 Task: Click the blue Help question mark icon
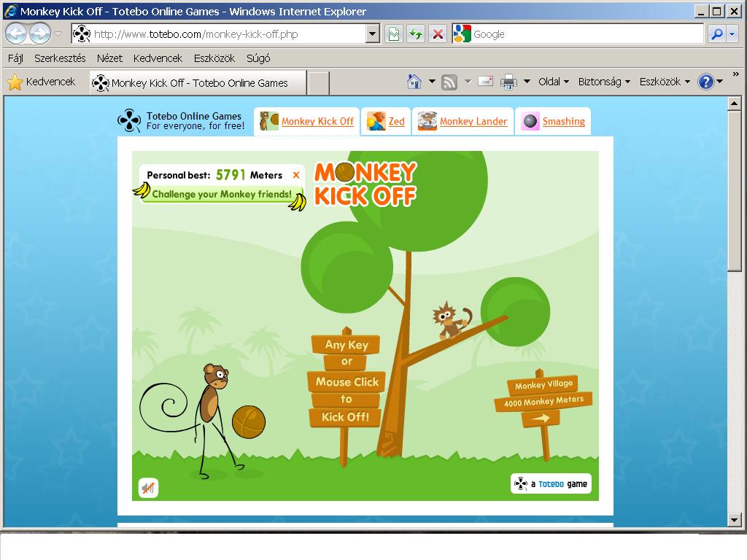click(x=705, y=82)
